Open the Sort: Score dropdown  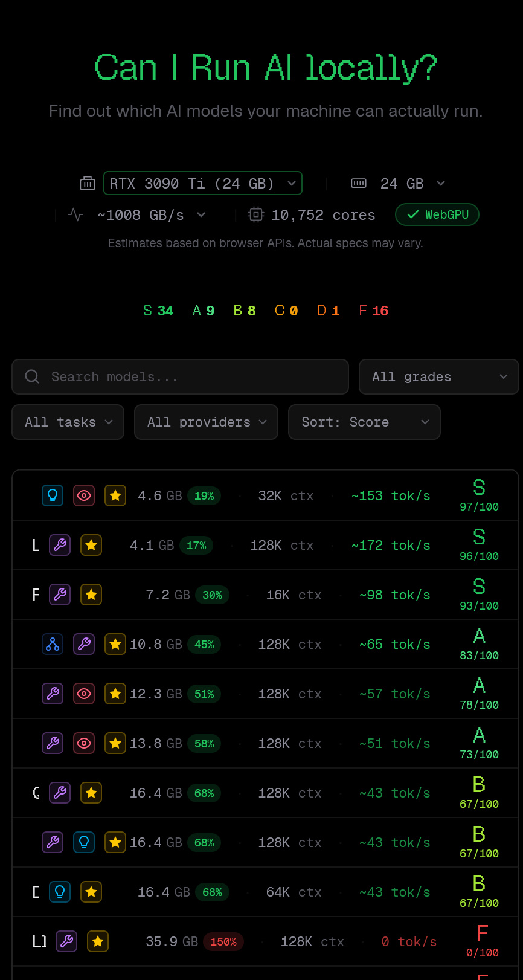[x=364, y=422]
